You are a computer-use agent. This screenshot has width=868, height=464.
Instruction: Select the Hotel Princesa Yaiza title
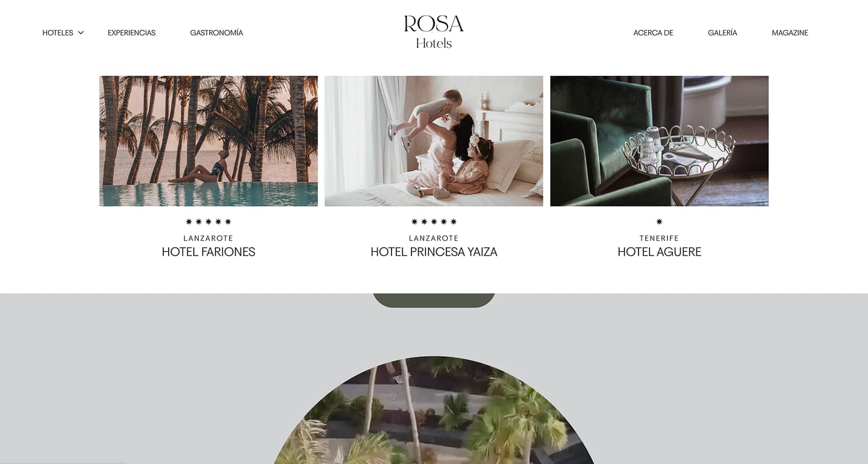(x=434, y=252)
